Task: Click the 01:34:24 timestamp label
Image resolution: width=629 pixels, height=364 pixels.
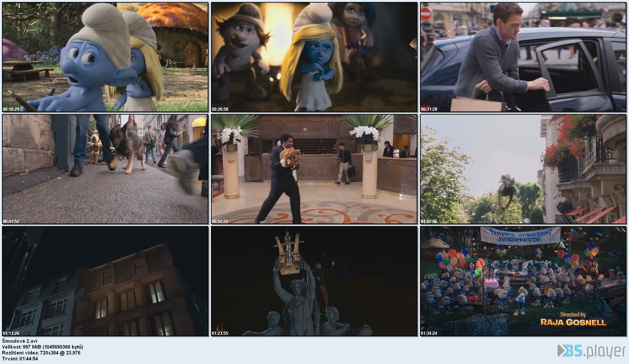Action: 429,333
